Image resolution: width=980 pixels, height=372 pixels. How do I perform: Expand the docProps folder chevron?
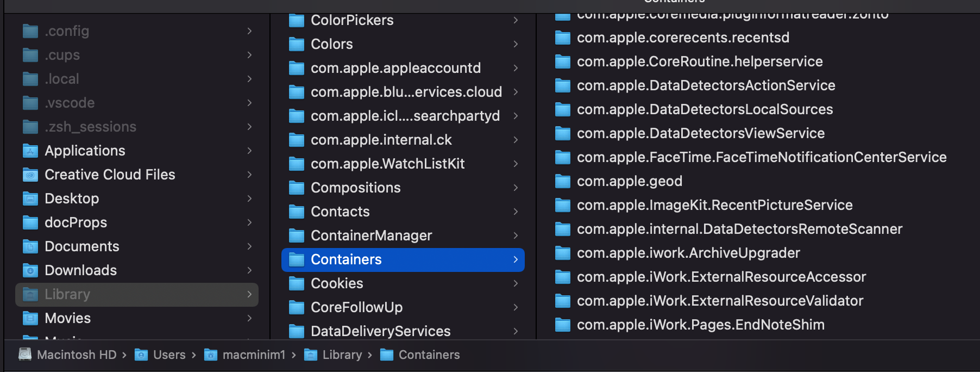pos(249,222)
